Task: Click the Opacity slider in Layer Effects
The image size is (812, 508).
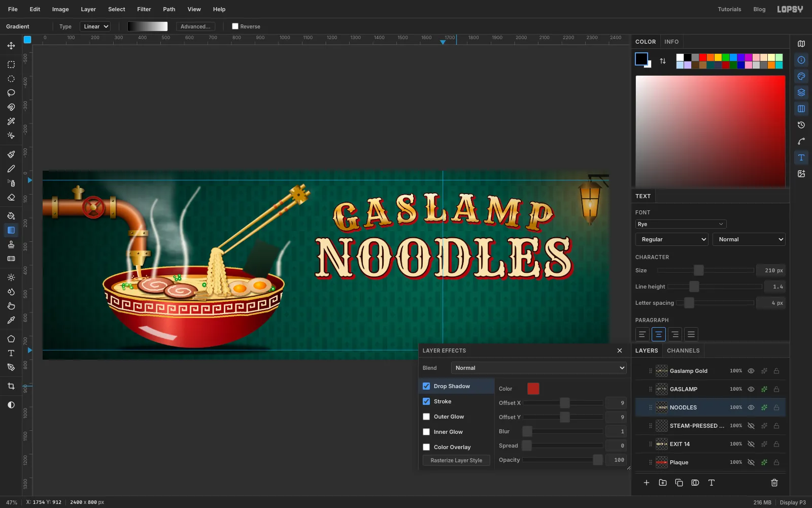Action: pos(563,460)
